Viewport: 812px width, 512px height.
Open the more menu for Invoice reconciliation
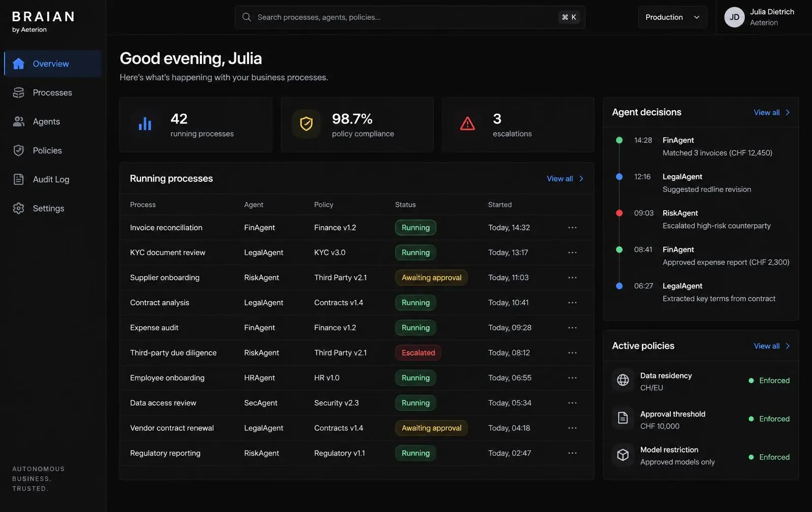tap(572, 228)
